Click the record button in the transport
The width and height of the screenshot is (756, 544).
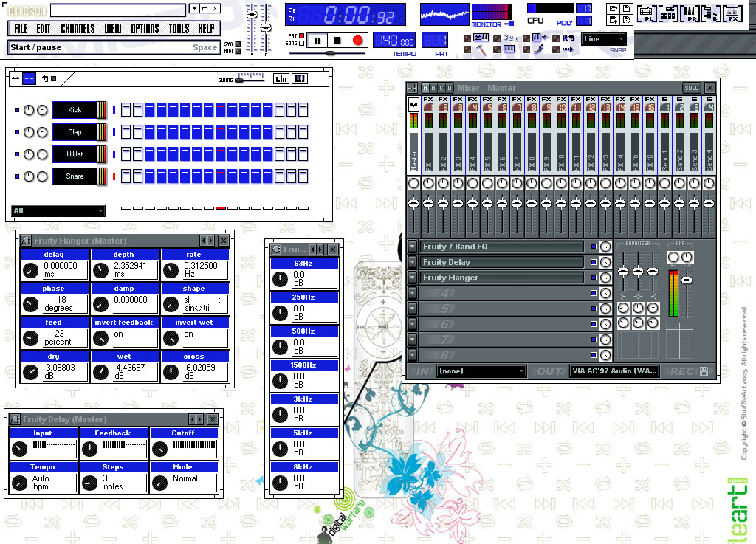[x=357, y=41]
